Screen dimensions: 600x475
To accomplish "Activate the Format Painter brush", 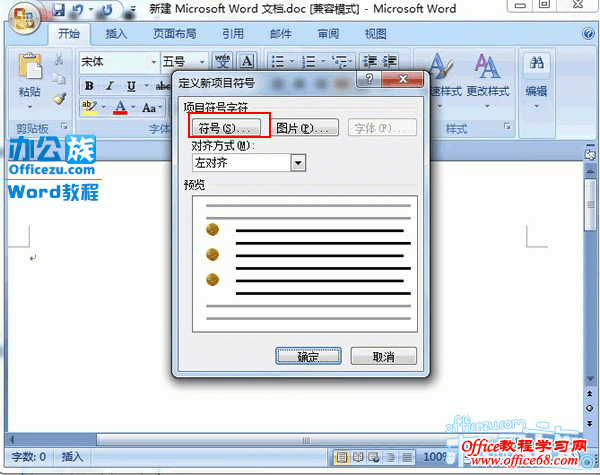I will [x=59, y=99].
